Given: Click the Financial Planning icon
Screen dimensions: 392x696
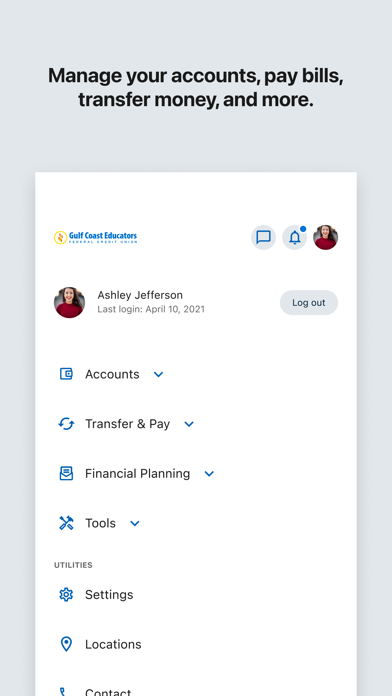Looking at the screenshot, I should pos(66,474).
